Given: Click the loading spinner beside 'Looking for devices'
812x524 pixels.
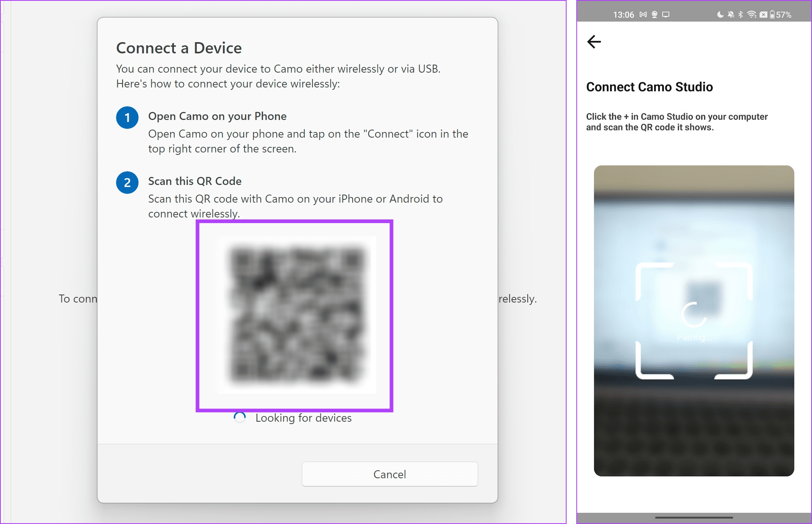Looking at the screenshot, I should [240, 418].
